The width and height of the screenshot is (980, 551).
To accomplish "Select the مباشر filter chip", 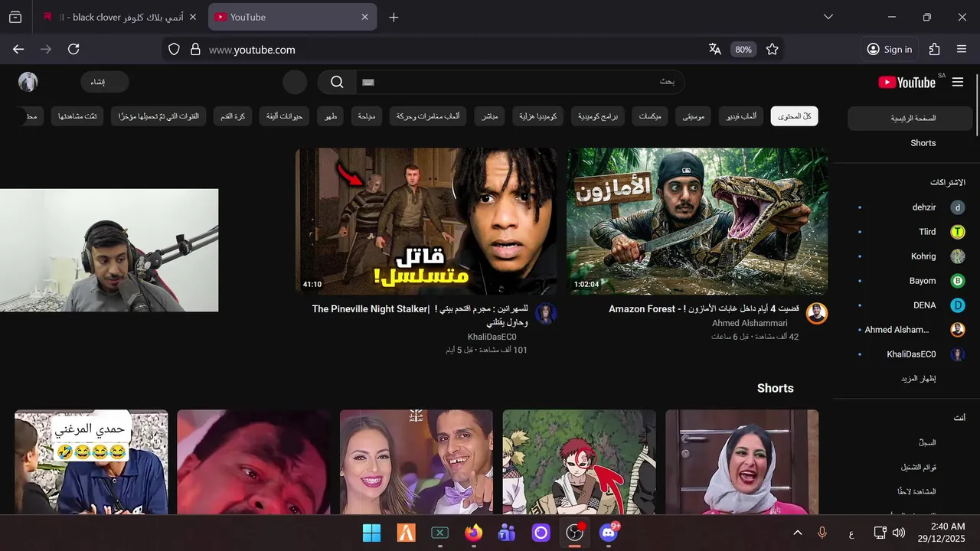I will (x=489, y=116).
